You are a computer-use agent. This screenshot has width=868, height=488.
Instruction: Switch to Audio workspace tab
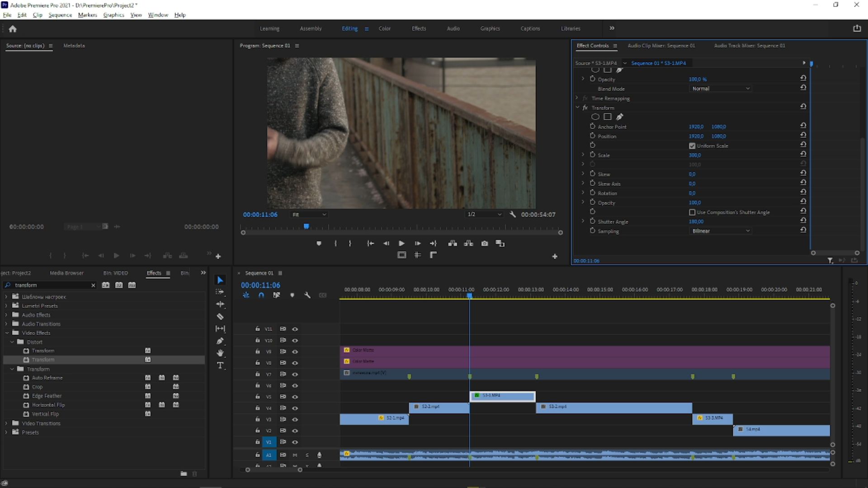click(x=453, y=28)
